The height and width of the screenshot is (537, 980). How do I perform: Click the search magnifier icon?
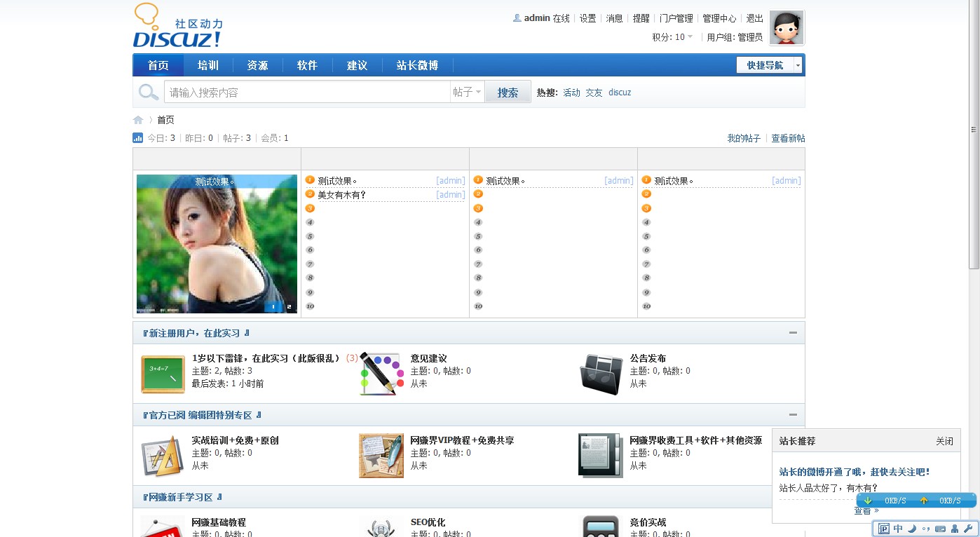click(x=149, y=93)
